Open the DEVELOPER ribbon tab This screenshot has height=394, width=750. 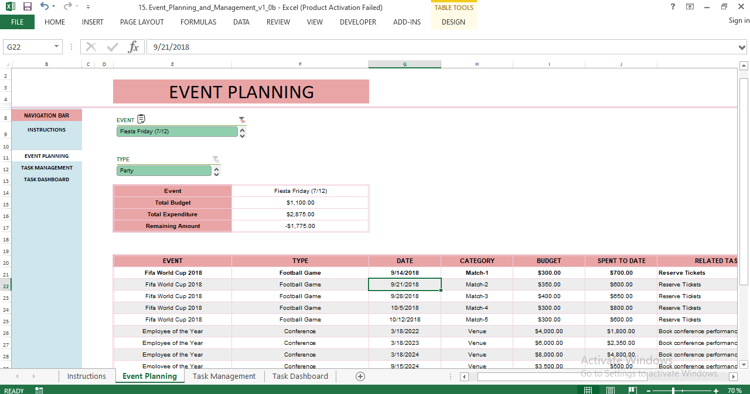[x=358, y=22]
